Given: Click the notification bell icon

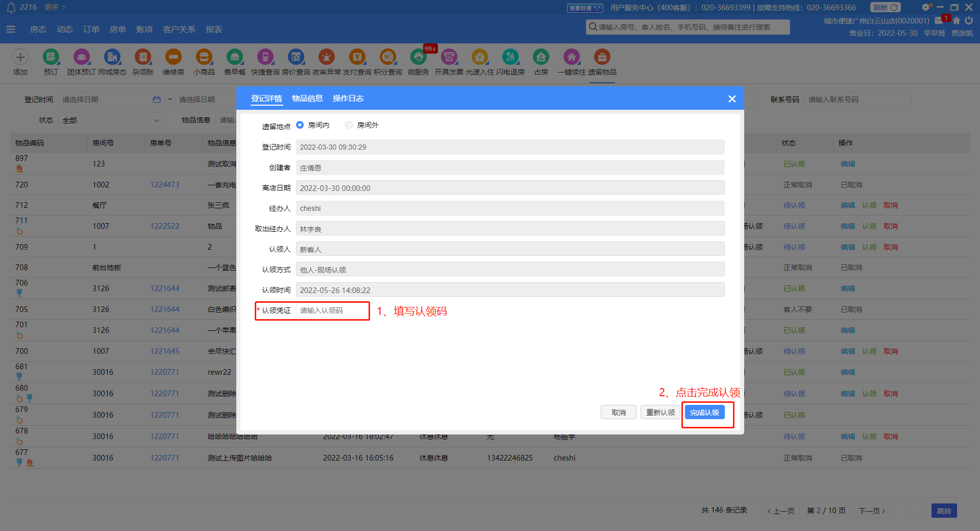Looking at the screenshot, I should click(x=11, y=7).
